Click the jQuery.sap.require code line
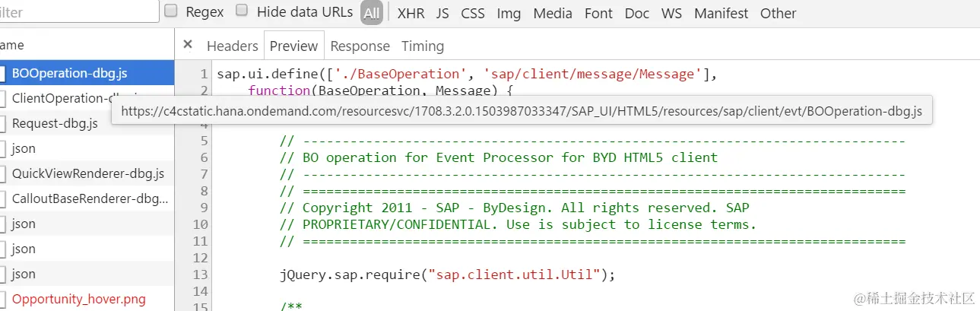 447,275
